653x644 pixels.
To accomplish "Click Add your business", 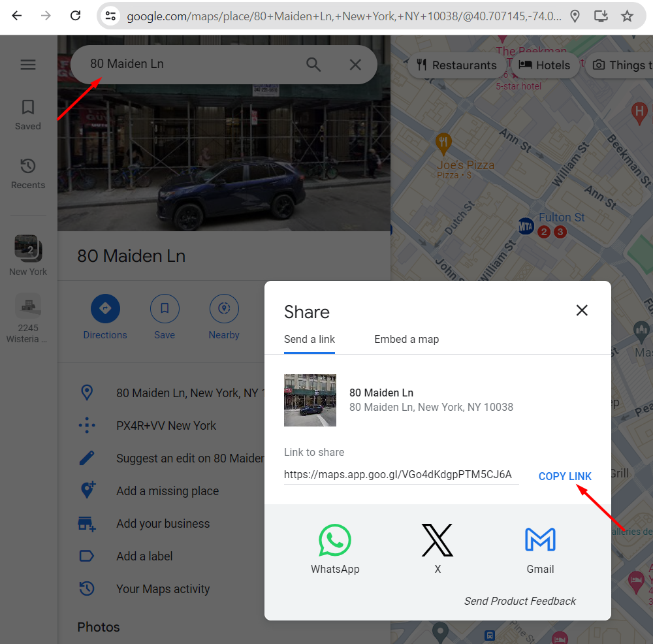I will click(163, 524).
